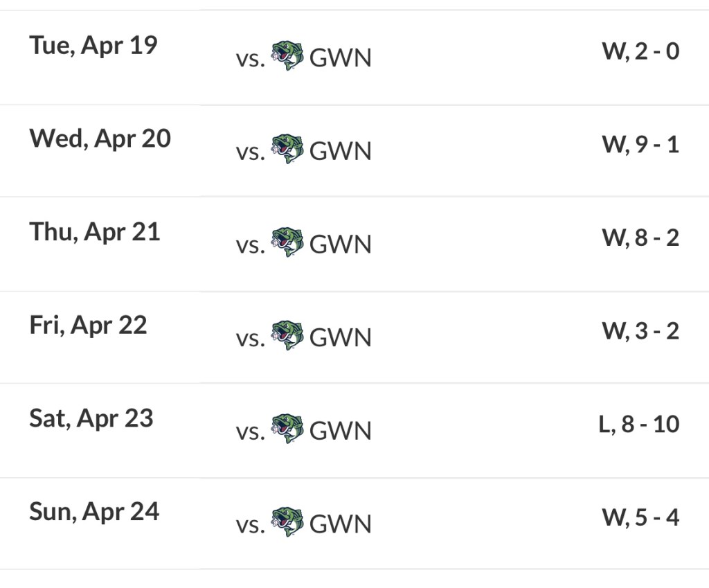The width and height of the screenshot is (709, 588).
Task: Tap the GWN logo for Fri, Apr 22
Action: tap(287, 335)
